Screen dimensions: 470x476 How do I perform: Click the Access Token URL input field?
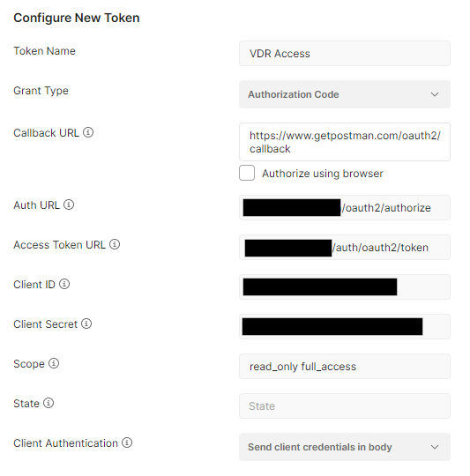pyautogui.click(x=345, y=247)
